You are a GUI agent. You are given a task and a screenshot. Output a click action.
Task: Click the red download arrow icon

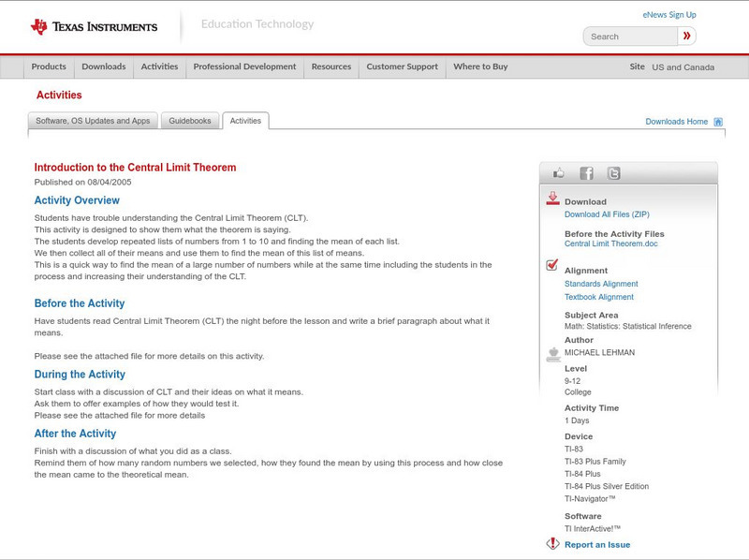tap(552, 199)
